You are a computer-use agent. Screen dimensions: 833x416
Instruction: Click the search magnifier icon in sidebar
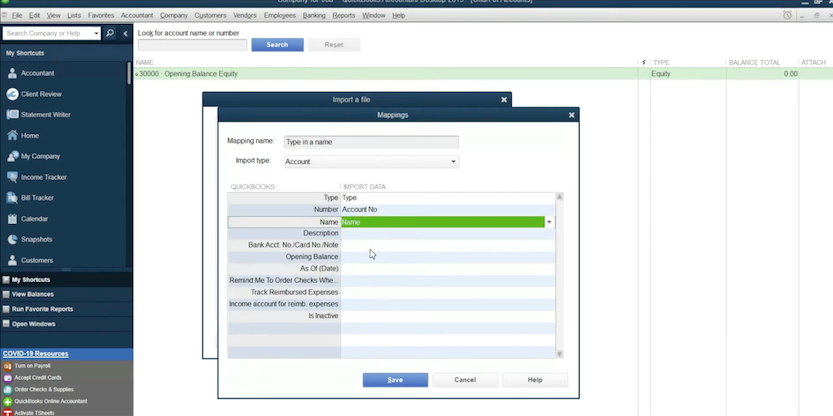point(110,33)
